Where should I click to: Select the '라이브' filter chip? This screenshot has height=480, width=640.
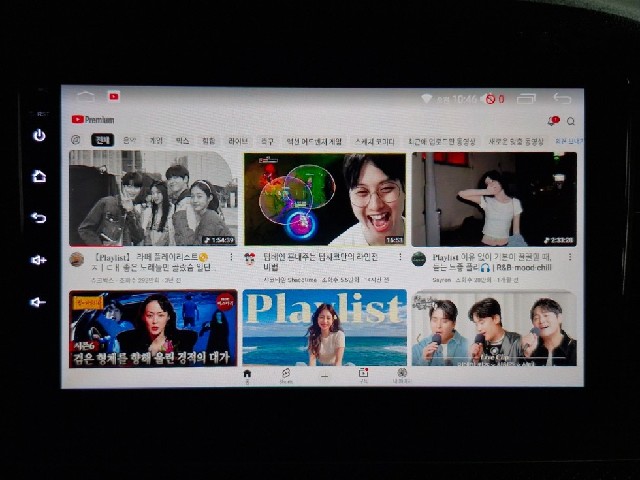click(238, 141)
